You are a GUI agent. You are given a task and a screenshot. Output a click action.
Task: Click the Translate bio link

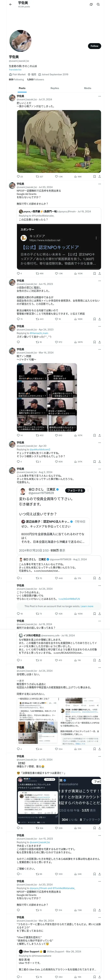click(15, 70)
